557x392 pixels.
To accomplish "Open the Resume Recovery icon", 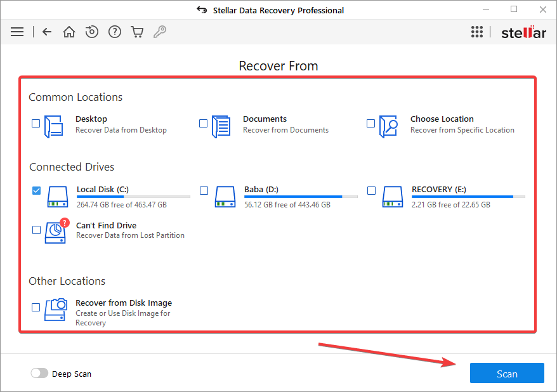I will [91, 32].
